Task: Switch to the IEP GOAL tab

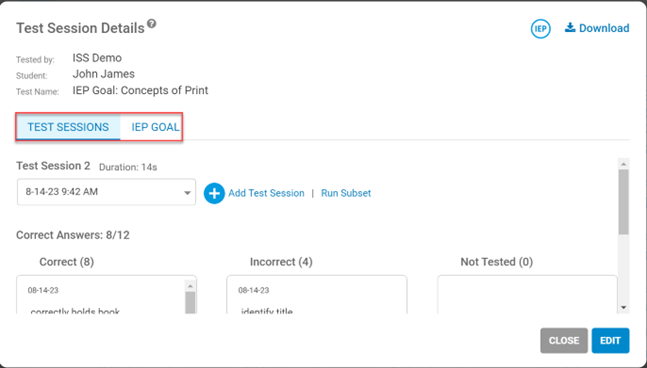Action: point(155,127)
